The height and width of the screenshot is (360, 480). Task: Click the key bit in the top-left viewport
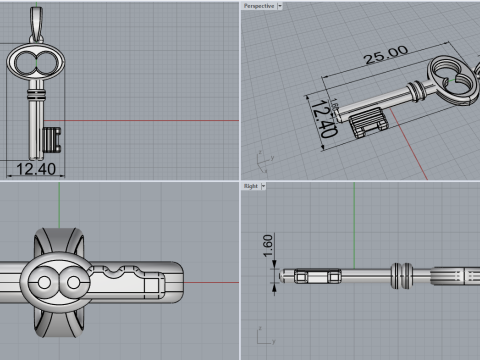[52, 140]
